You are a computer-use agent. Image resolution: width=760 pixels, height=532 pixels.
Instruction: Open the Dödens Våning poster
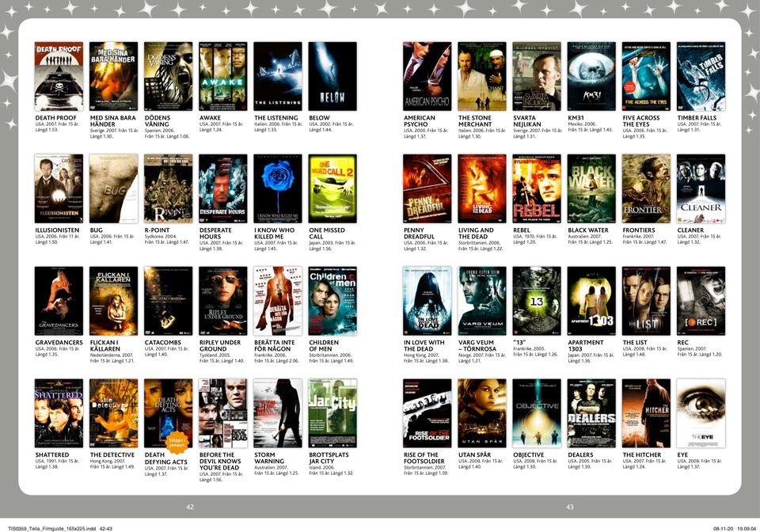coord(168,76)
